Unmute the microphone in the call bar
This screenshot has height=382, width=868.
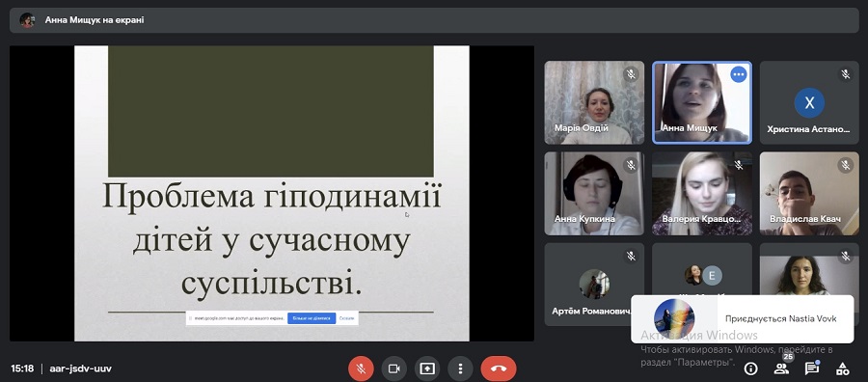[361, 368]
